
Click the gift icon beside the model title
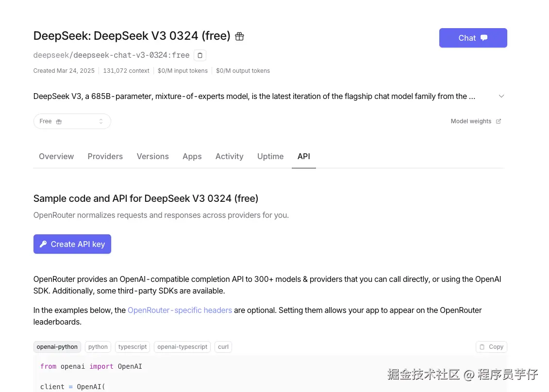pos(239,36)
